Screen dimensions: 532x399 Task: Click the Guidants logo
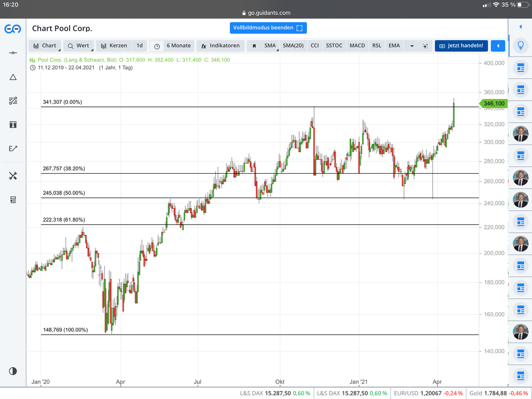(13, 29)
